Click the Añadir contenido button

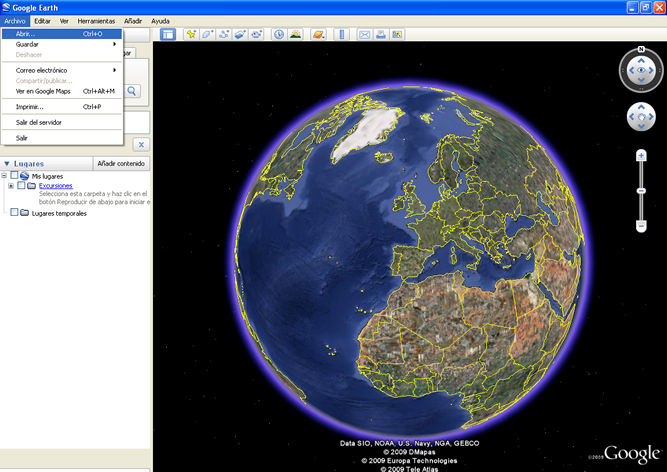pos(121,164)
